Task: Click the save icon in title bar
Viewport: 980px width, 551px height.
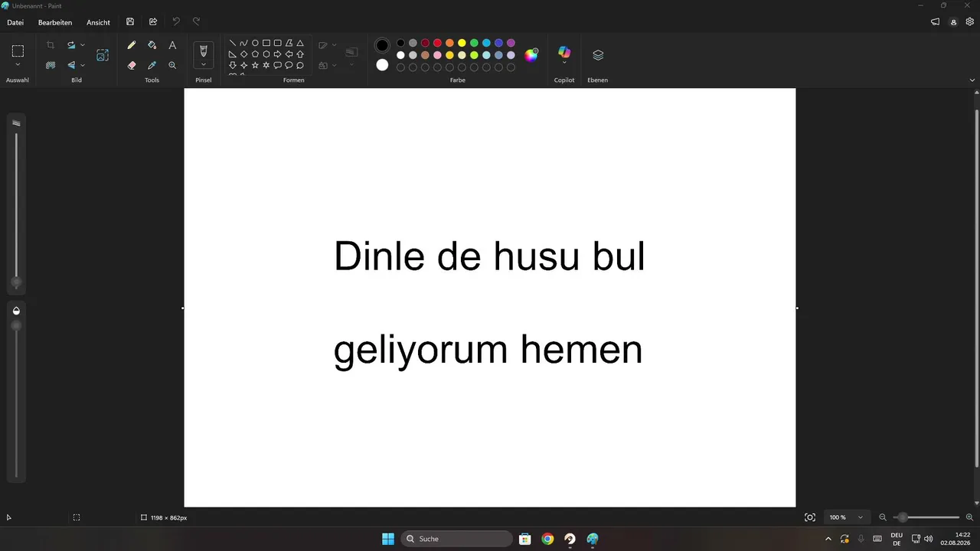Action: [130, 22]
